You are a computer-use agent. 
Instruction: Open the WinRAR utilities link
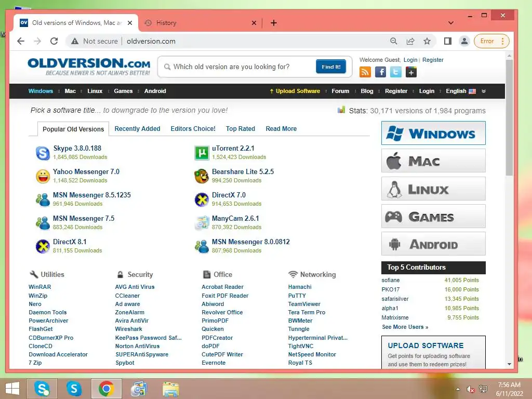tap(39, 287)
